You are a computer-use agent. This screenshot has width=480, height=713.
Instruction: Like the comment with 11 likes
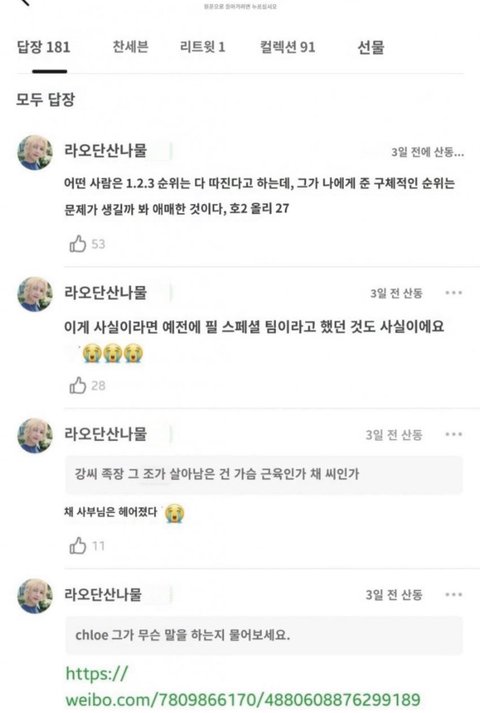(x=78, y=545)
